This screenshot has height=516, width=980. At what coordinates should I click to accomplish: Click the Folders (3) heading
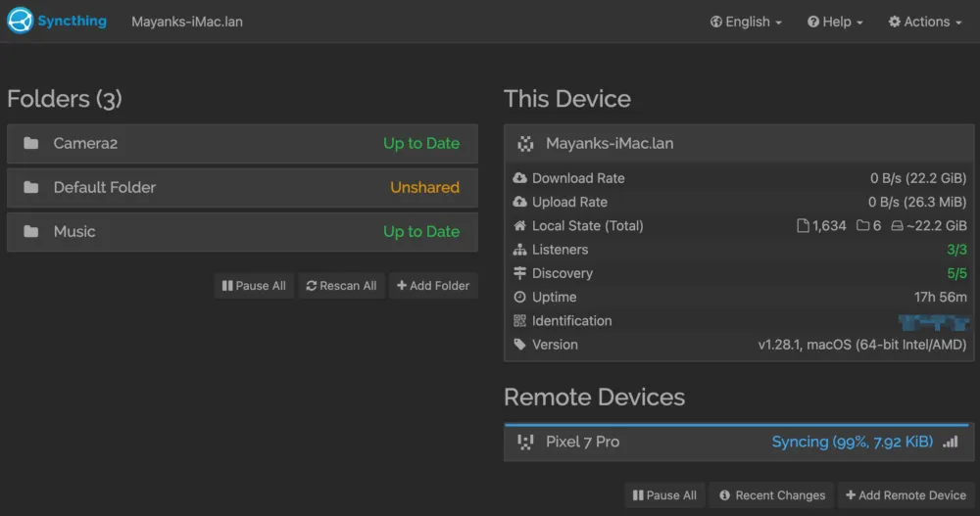(65, 99)
